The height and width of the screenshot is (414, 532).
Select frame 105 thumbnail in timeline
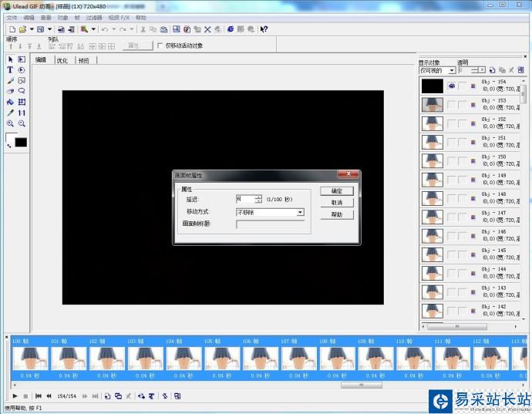222,358
